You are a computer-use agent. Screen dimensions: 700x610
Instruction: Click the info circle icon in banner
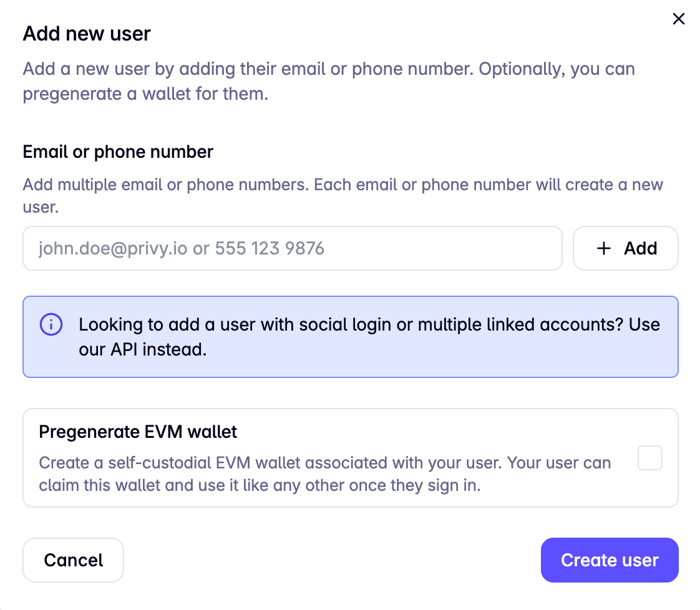(x=51, y=324)
